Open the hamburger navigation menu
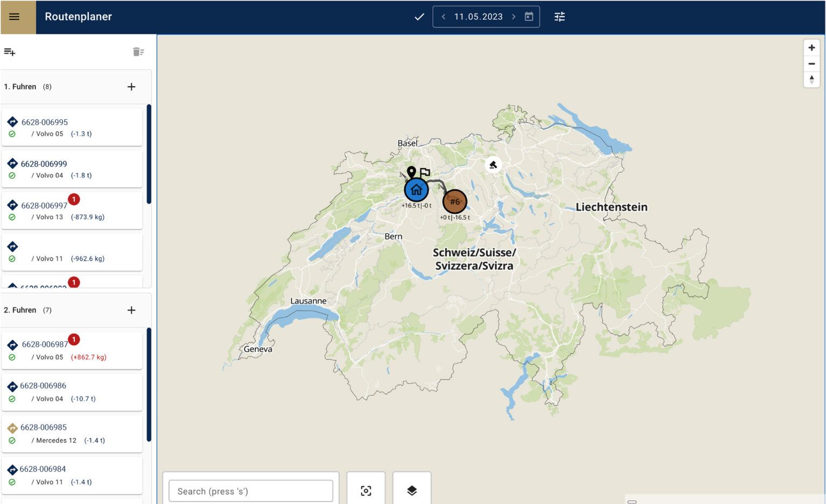The width and height of the screenshot is (826, 504). [15, 17]
